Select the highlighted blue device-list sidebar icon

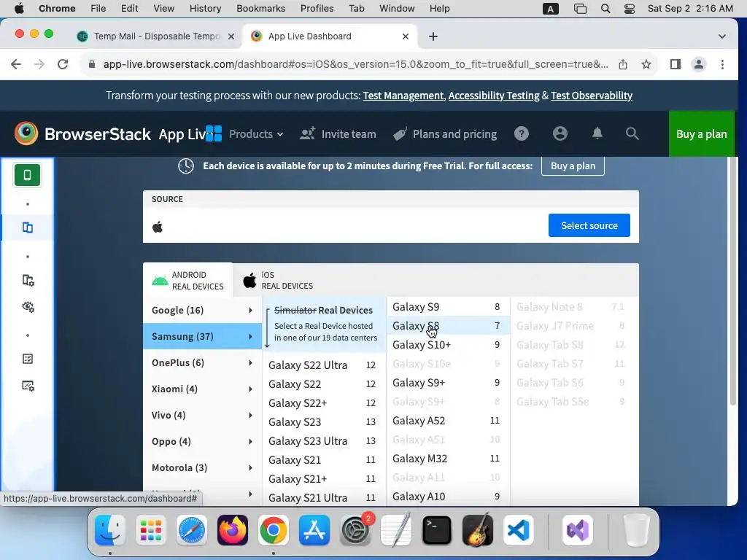coord(28,227)
